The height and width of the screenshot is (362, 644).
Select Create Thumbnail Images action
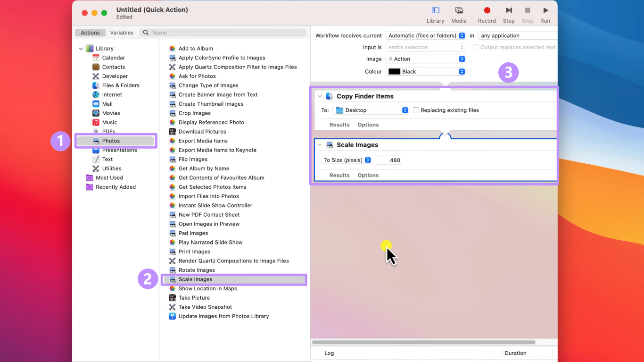[211, 104]
